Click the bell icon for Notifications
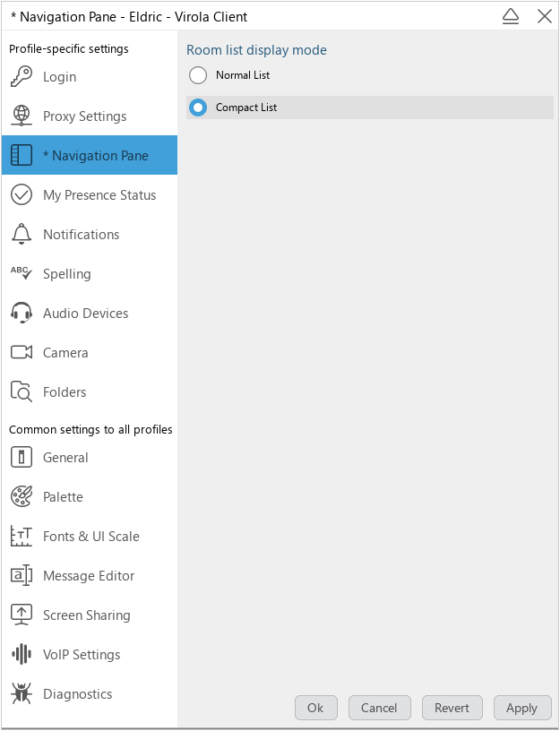This screenshot has height=731, width=560. 22,235
